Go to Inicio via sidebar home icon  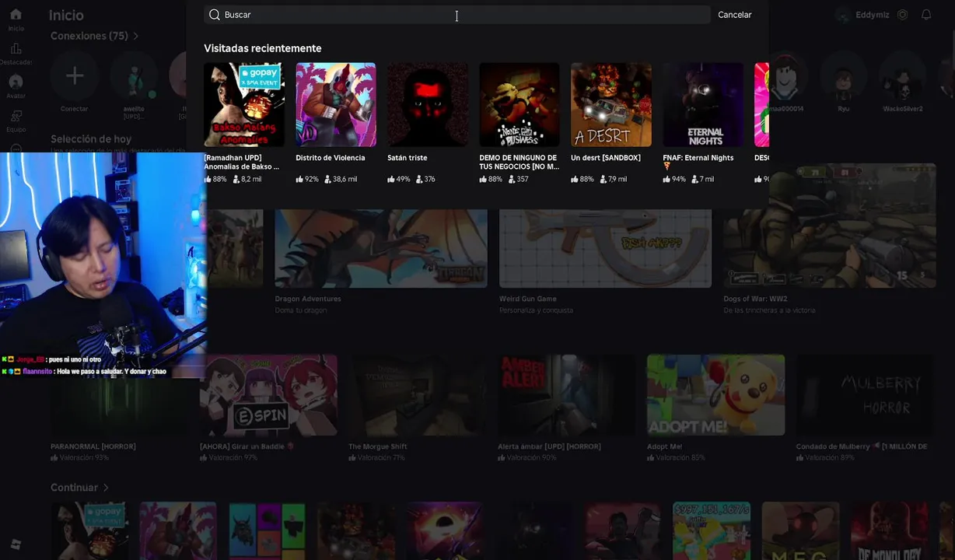[x=16, y=15]
